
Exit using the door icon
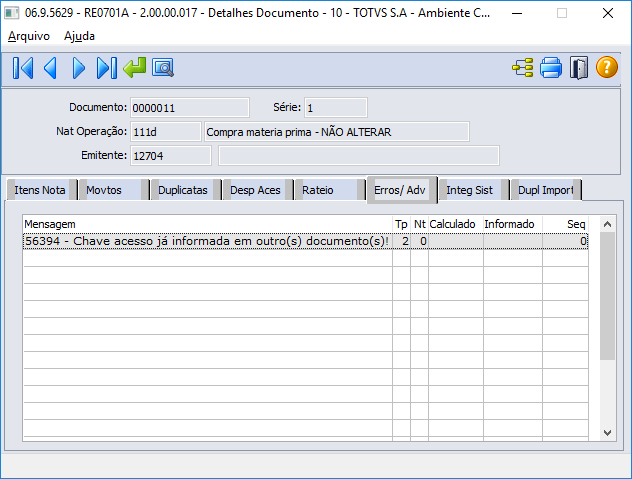click(579, 68)
